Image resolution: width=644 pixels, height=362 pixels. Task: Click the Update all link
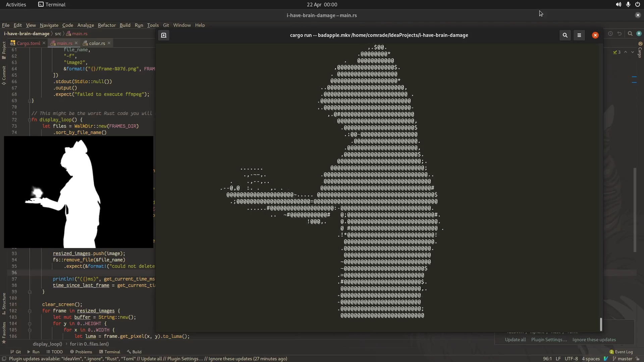click(515, 340)
